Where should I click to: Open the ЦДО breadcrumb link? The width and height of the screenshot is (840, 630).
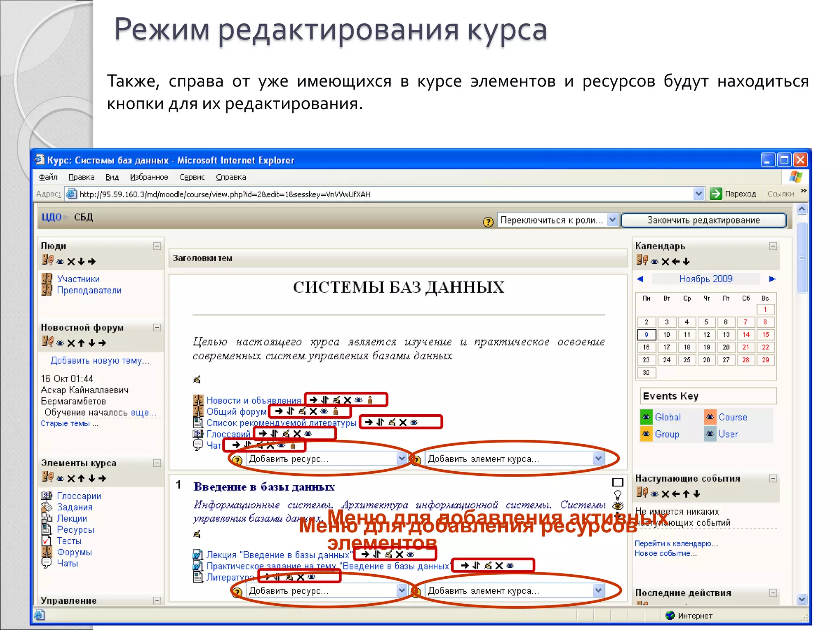(51, 217)
